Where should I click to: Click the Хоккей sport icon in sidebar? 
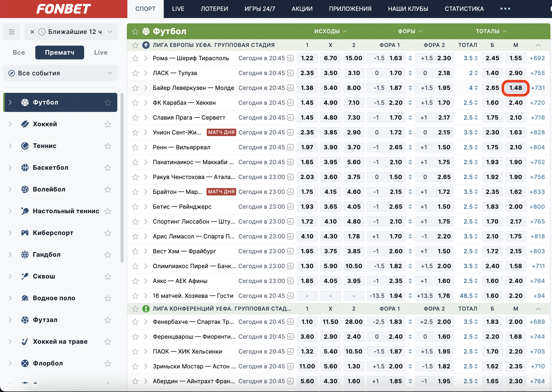(25, 124)
